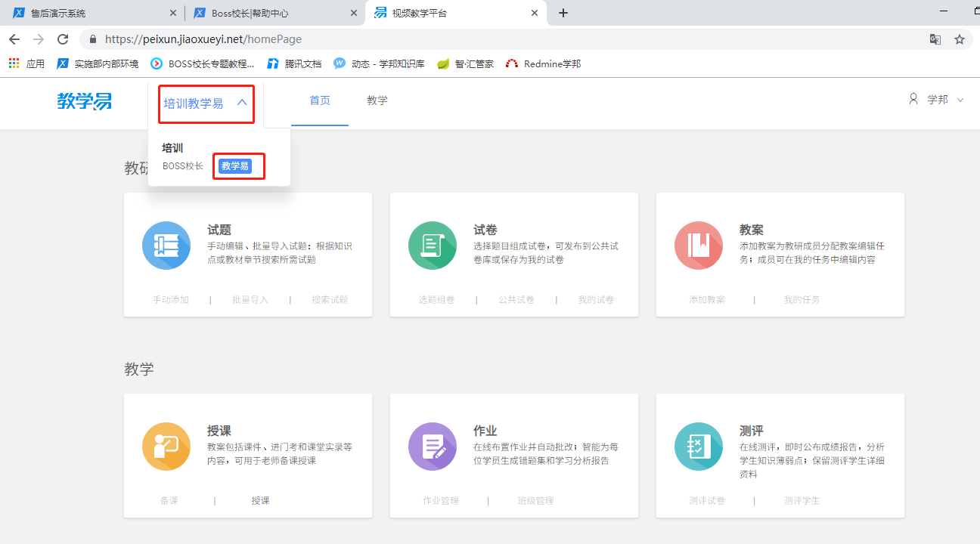This screenshot has width=980, height=544.
Task: Click the 搜索试题 link
Action: 330,300
